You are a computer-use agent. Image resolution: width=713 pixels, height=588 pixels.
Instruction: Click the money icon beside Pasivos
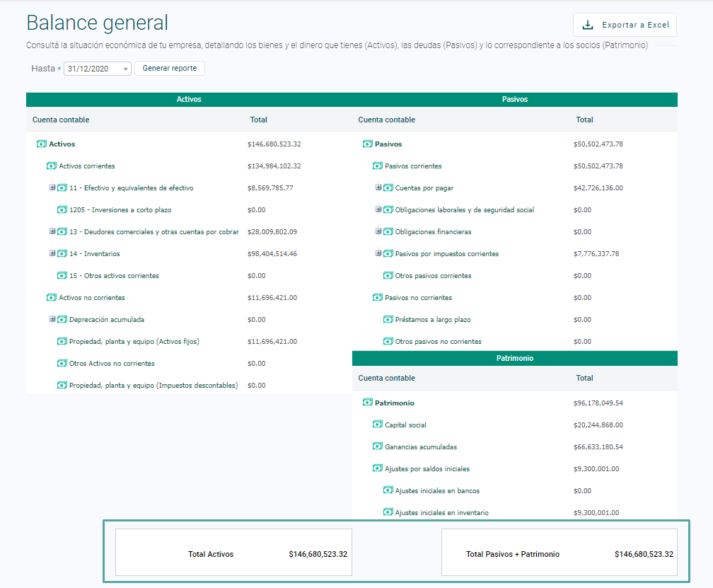[367, 144]
